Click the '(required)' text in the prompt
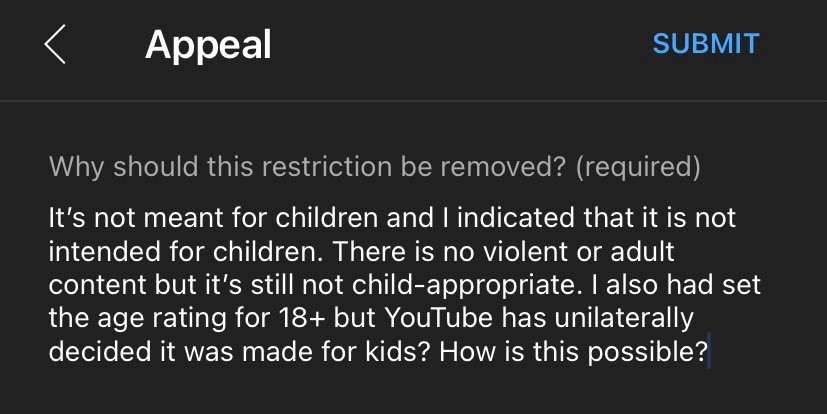827x414 pixels. click(x=637, y=166)
